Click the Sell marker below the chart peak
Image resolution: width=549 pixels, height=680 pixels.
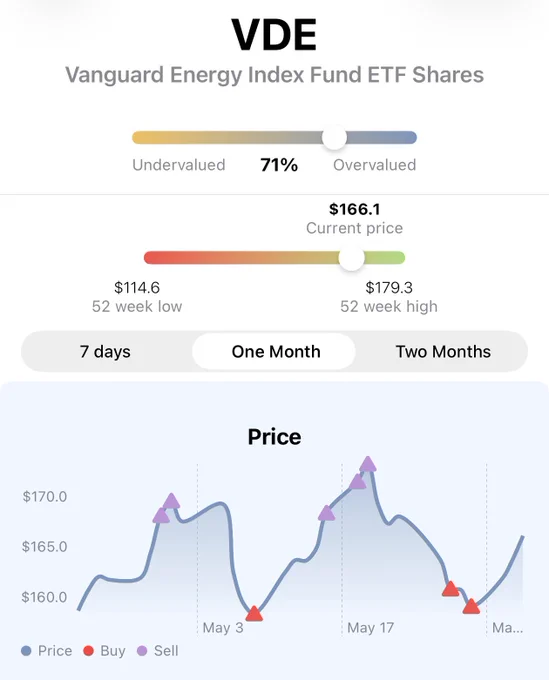click(358, 481)
